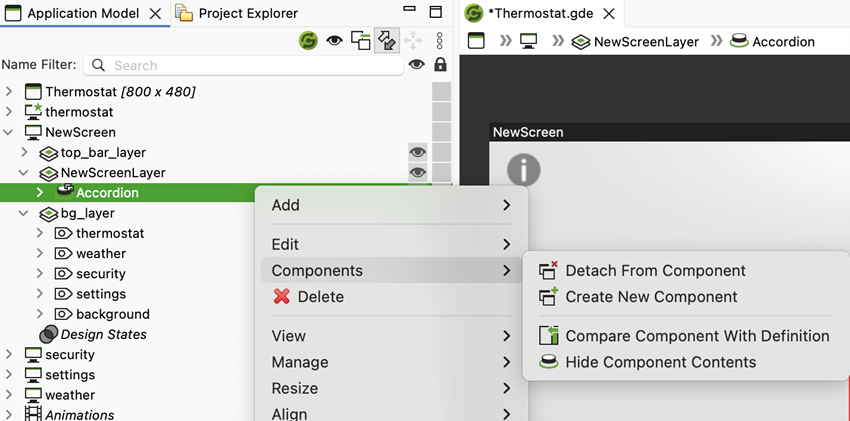Open the Resize submenu
This screenshot has width=850, height=421.
coord(391,388)
